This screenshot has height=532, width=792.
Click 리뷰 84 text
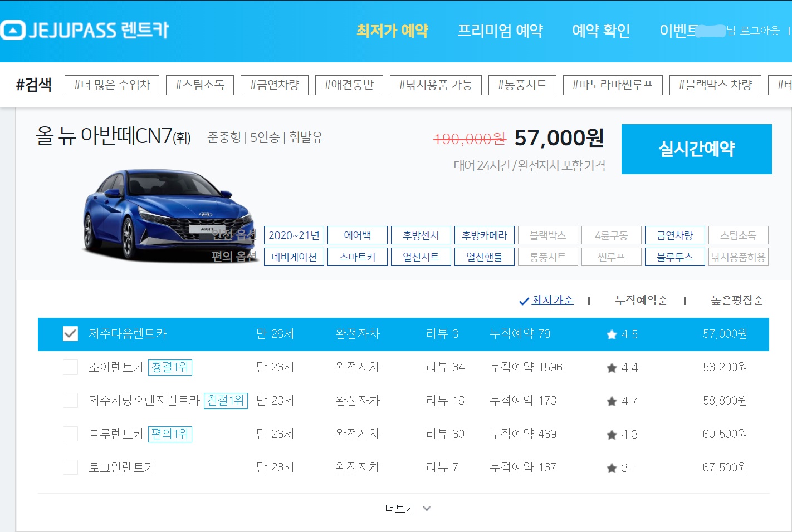(445, 367)
